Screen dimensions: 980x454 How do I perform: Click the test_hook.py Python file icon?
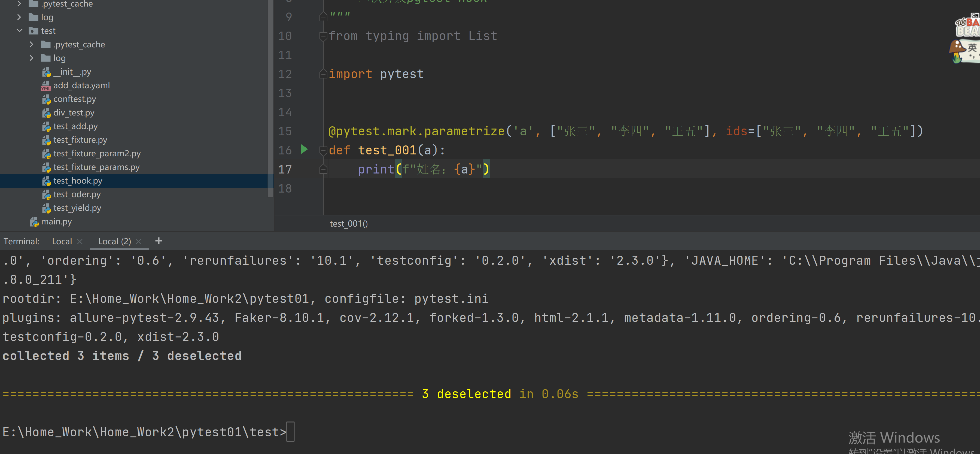[46, 181]
